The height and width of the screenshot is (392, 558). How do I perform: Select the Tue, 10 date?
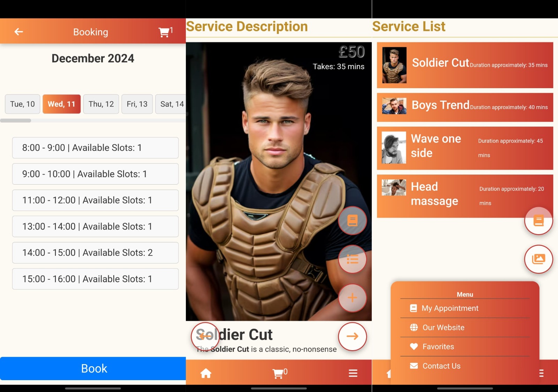(x=22, y=104)
